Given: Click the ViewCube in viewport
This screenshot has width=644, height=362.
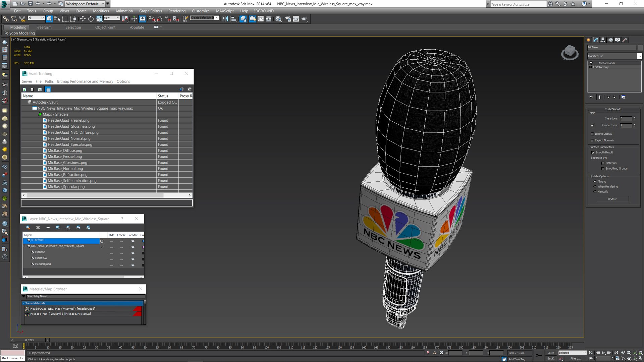Looking at the screenshot, I should pyautogui.click(x=570, y=52).
